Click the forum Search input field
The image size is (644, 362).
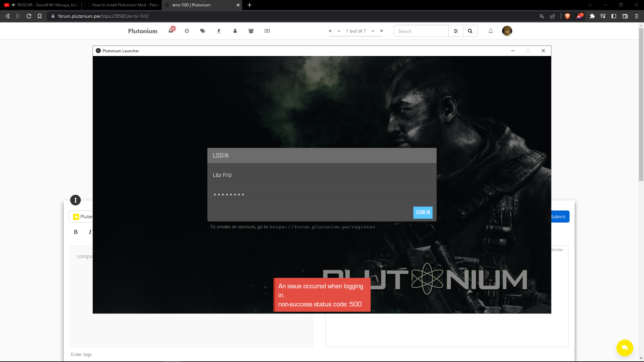421,31
